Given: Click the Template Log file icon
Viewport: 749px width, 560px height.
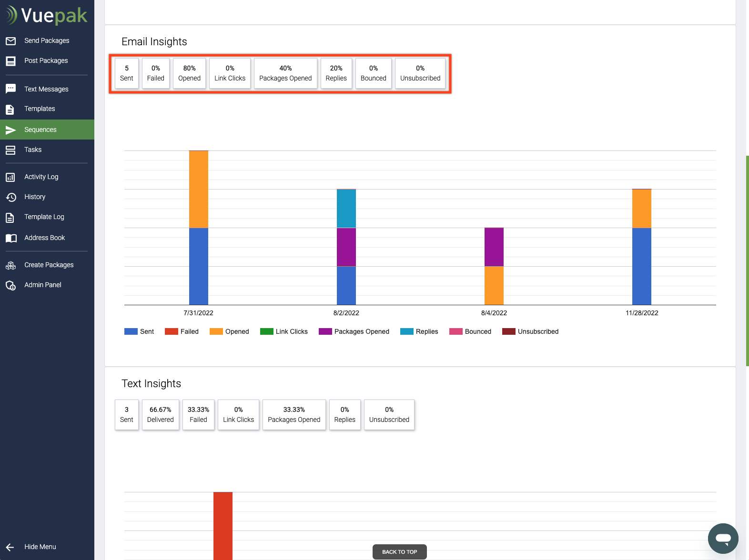Looking at the screenshot, I should coord(10,218).
